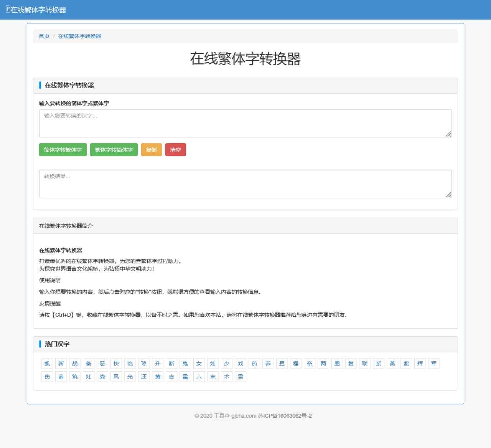491x448 pixels.
Task: Click the 在线繁体字转换器 breadcrumb link
Action: click(x=79, y=36)
